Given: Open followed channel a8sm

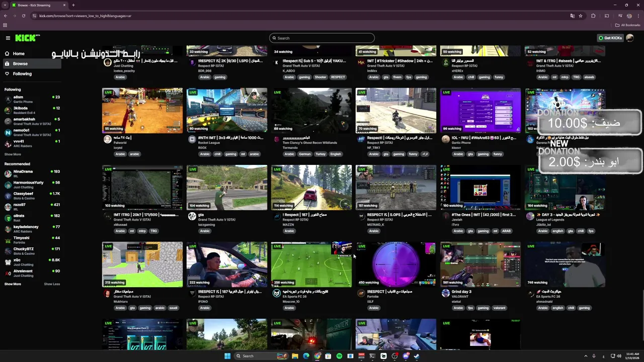Looking at the screenshot, I should tap(32, 99).
